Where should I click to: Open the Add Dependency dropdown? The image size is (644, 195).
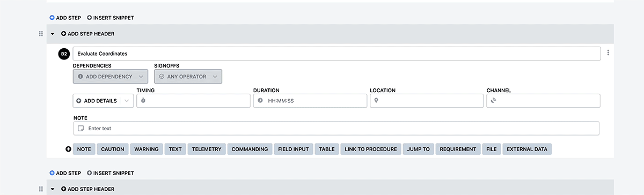tap(110, 77)
